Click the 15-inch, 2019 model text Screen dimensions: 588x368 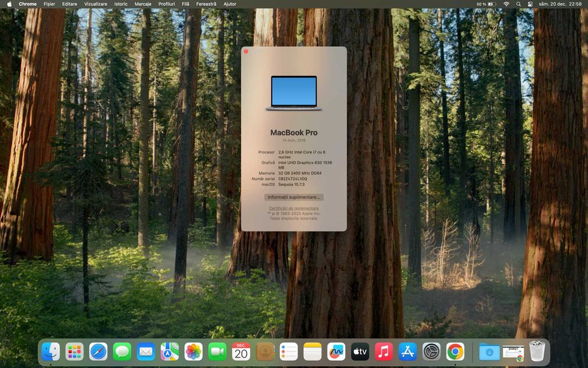click(x=293, y=141)
